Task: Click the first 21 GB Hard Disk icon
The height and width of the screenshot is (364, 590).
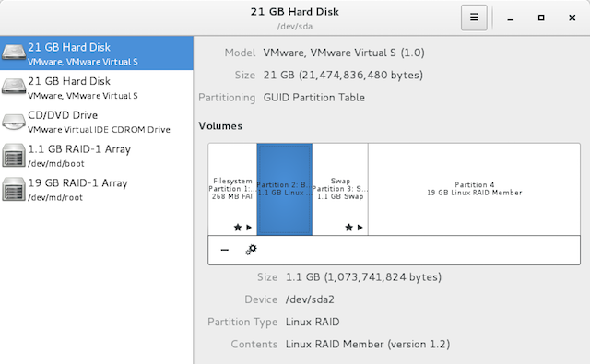Action: 14,53
